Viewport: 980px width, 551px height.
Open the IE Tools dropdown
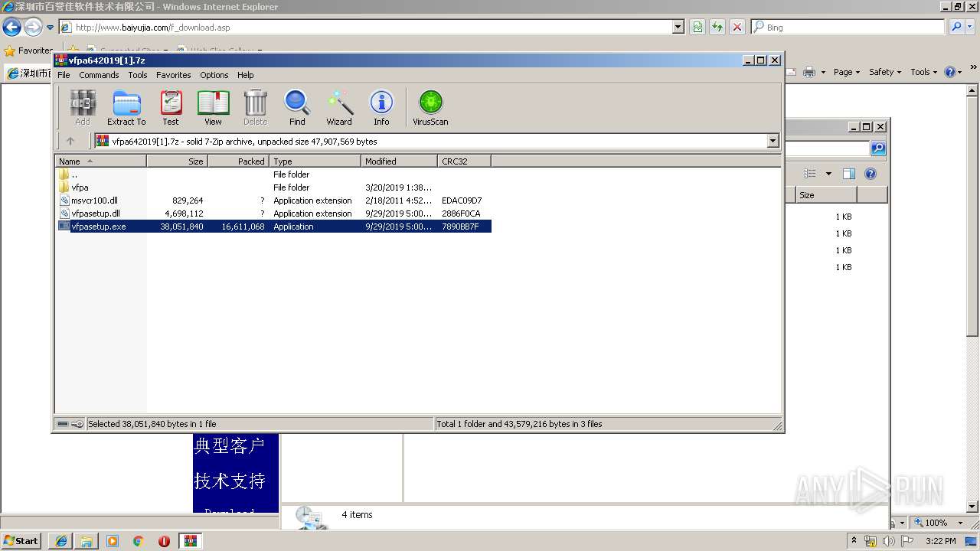(924, 72)
